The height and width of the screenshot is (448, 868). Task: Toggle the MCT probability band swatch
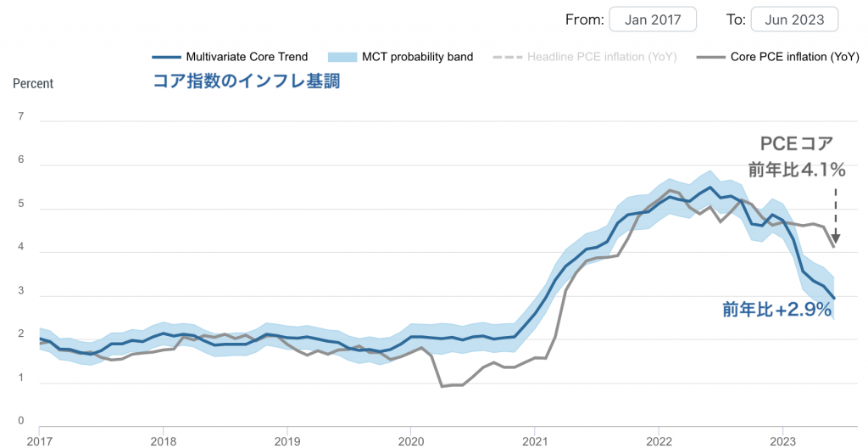(342, 57)
